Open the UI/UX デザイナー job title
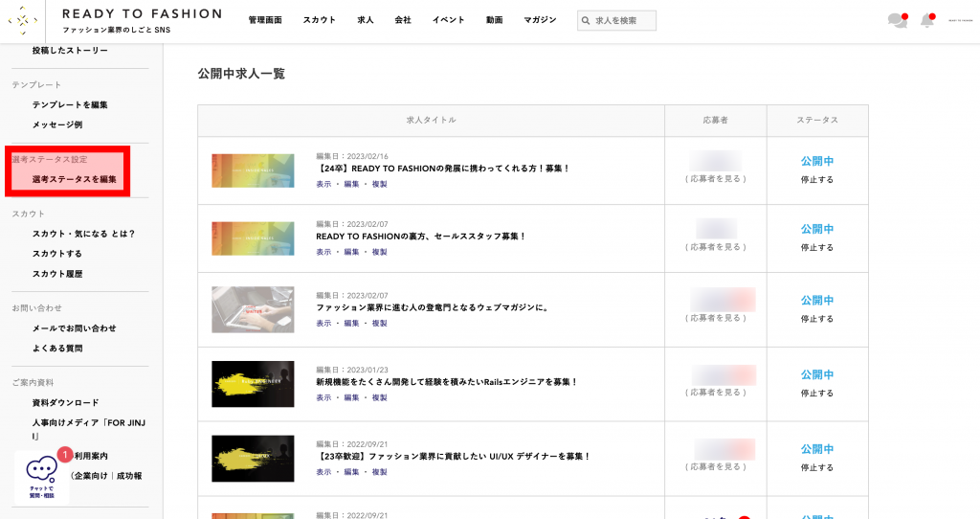Screen dimensions: 980x519 pyautogui.click(x=454, y=456)
